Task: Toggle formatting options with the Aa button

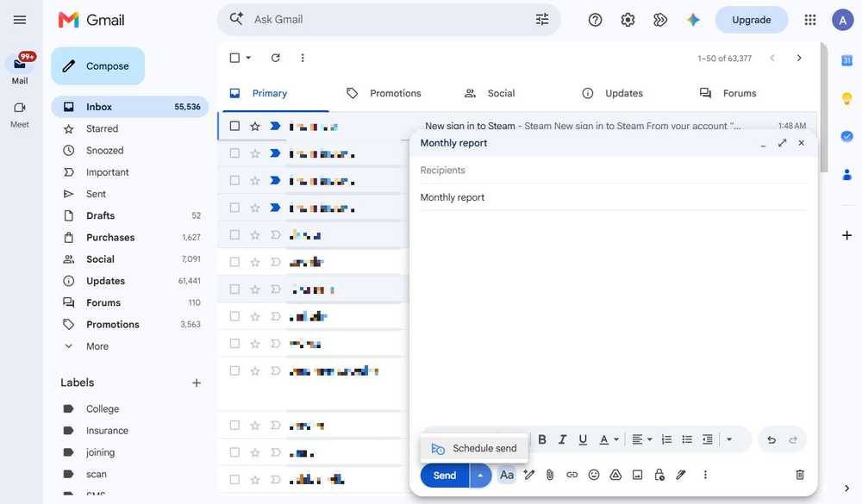Action: [x=507, y=475]
